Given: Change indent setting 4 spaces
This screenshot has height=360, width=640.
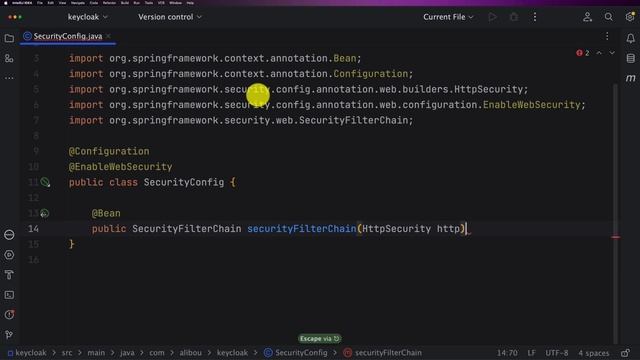Looking at the screenshot, I should (593, 353).
